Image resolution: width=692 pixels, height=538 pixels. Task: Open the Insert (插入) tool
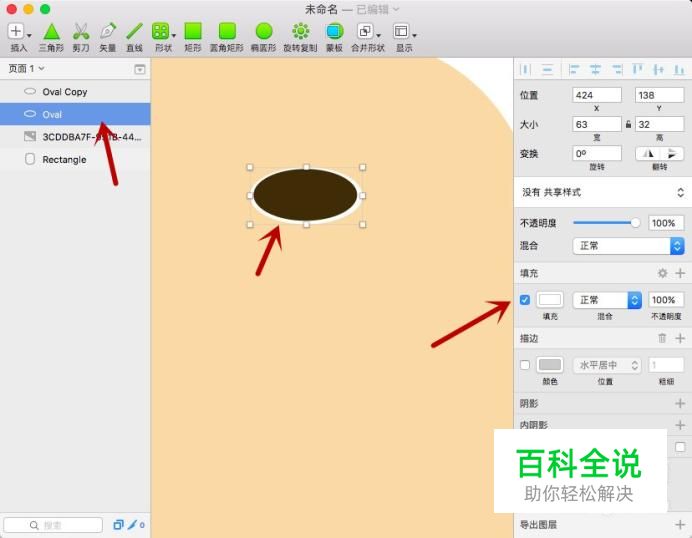pyautogui.click(x=18, y=37)
